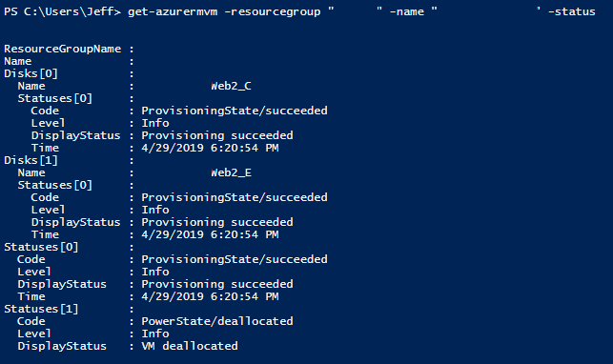Screen dimensions: 613x364
Task: Click the Name label below ResourceGroupName
Action: [17, 61]
